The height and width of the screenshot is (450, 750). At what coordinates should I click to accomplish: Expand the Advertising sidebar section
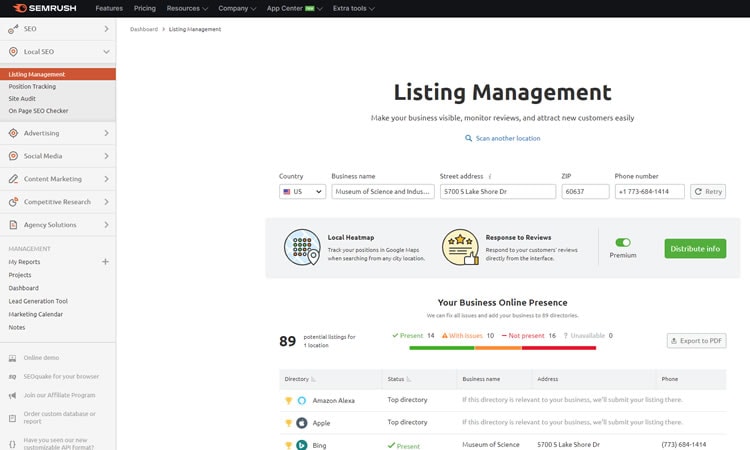click(x=106, y=133)
